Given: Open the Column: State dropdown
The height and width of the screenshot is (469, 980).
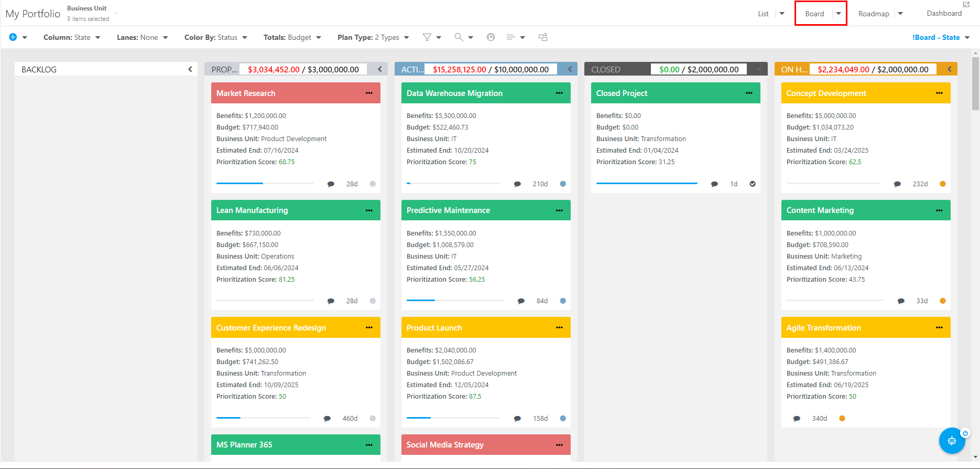Looking at the screenshot, I should [x=72, y=37].
